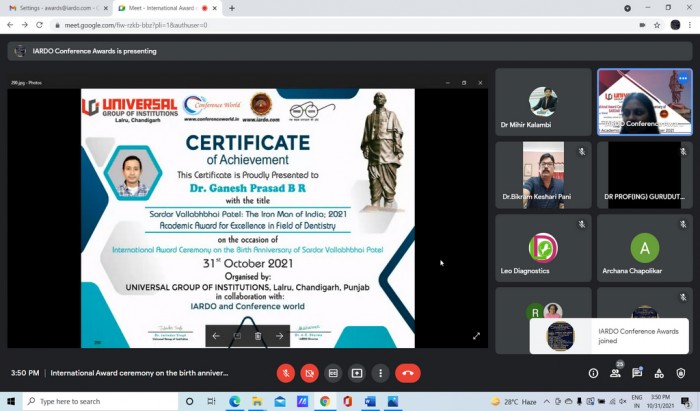
Task: Open a new browser tab
Action: (232, 8)
